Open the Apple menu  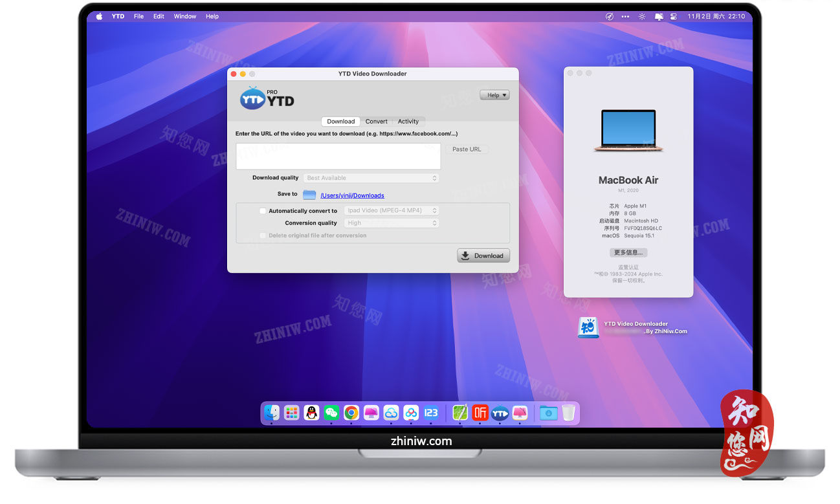pos(99,16)
